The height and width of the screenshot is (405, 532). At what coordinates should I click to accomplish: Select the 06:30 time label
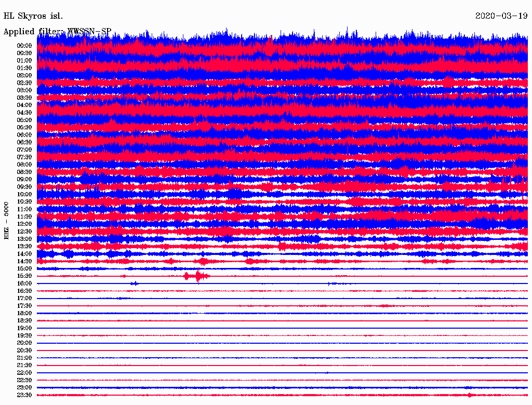pyautogui.click(x=24, y=142)
